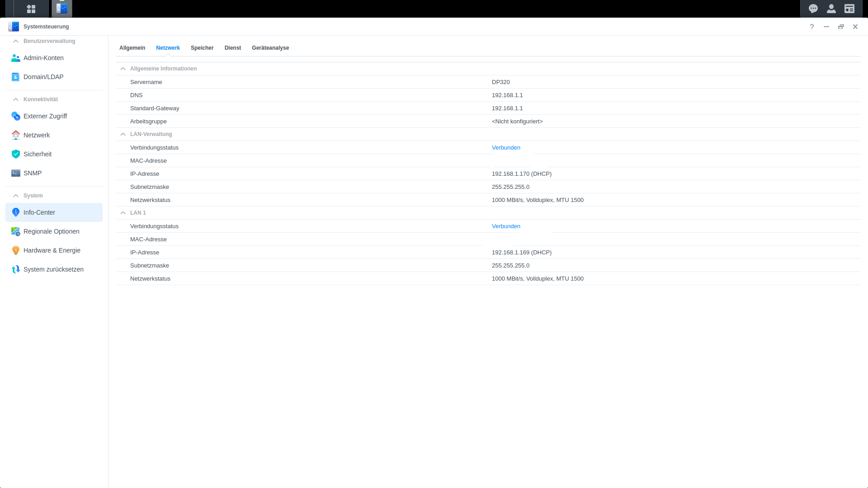Viewport: 868px width, 488px height.
Task: Switch to the Speicher tab
Action: [x=202, y=48]
